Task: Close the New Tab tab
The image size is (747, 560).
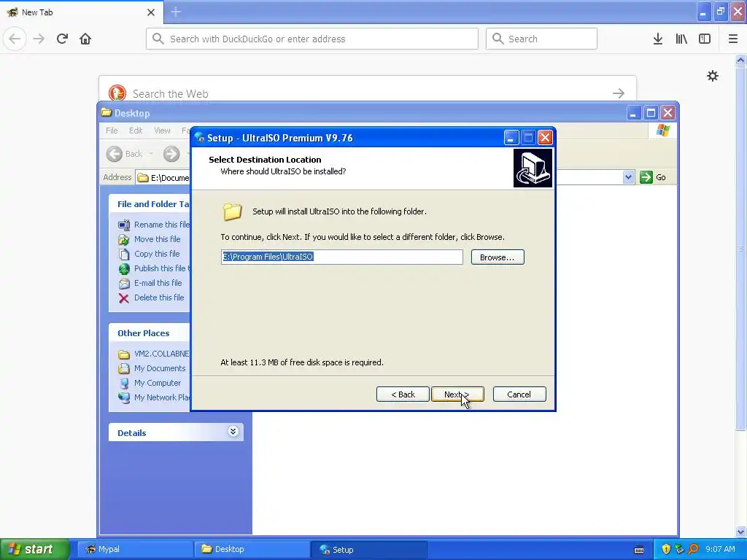Action: [x=151, y=12]
